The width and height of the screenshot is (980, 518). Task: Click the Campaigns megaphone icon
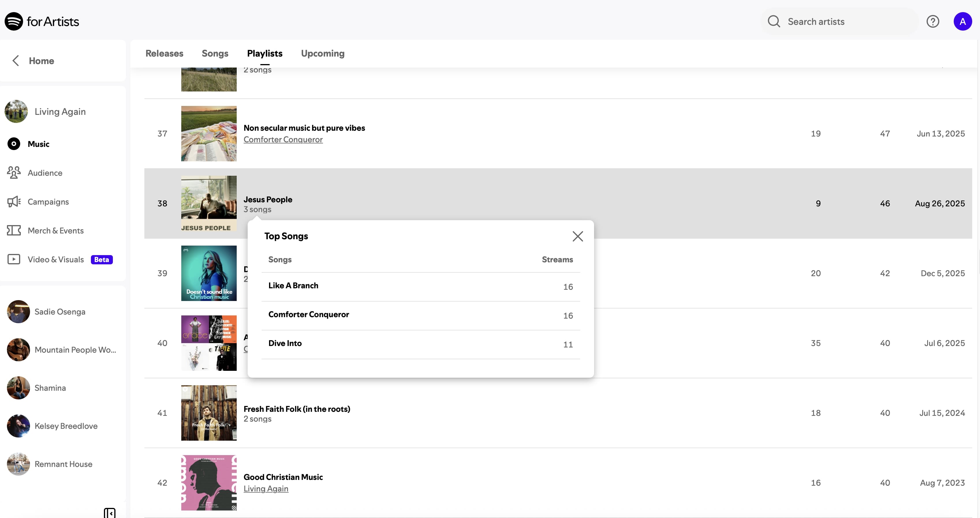(14, 201)
